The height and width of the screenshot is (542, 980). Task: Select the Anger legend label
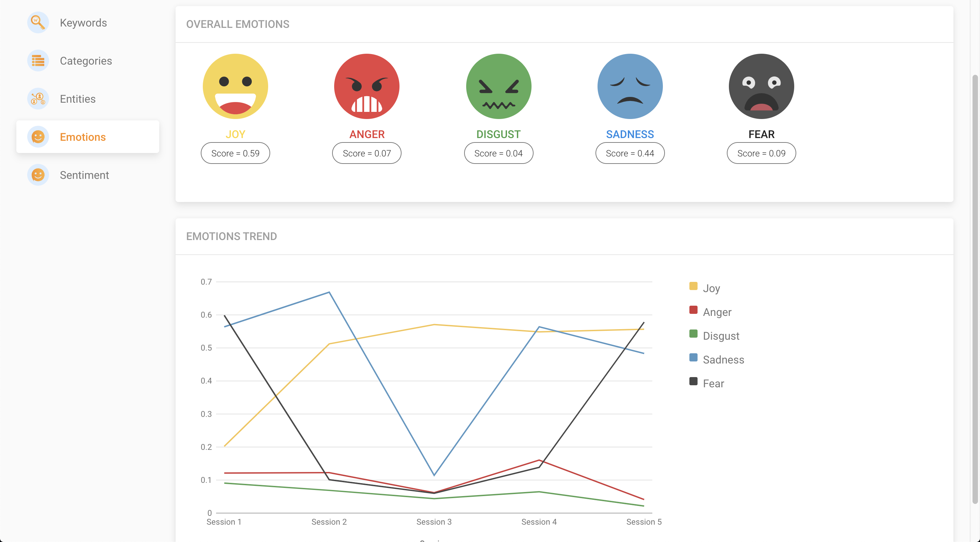pos(717,312)
